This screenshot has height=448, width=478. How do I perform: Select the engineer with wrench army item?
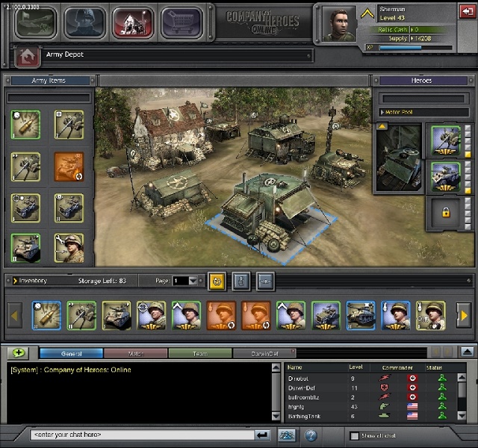tap(69, 248)
